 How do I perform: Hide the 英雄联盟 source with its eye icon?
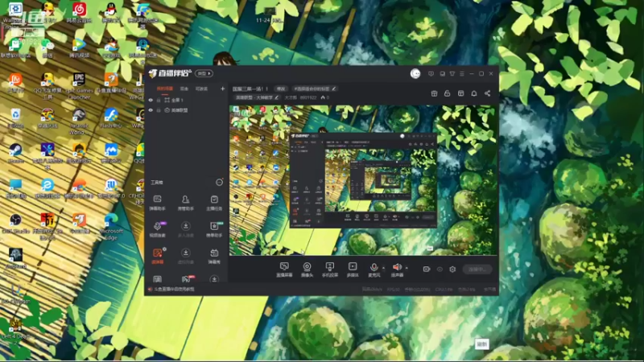click(x=151, y=110)
